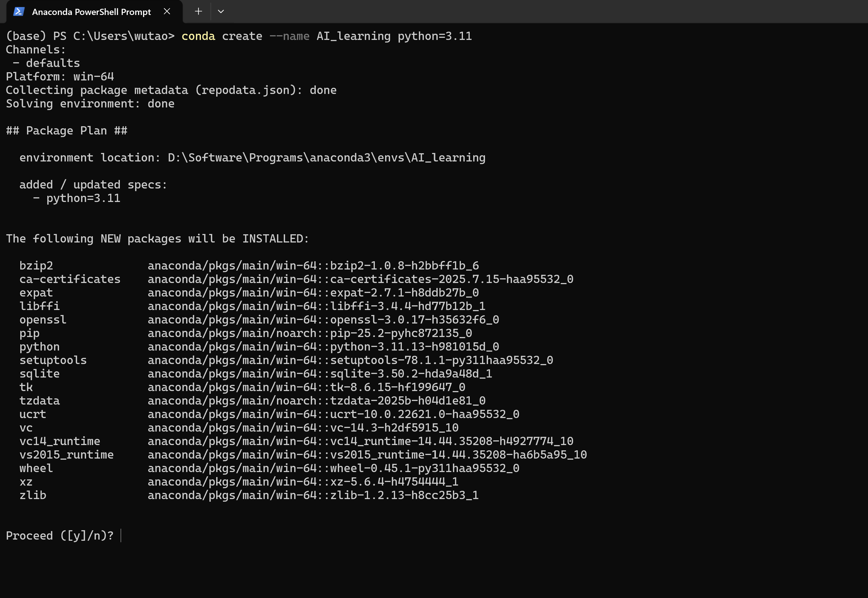Click the --name flag in command

click(x=289, y=36)
